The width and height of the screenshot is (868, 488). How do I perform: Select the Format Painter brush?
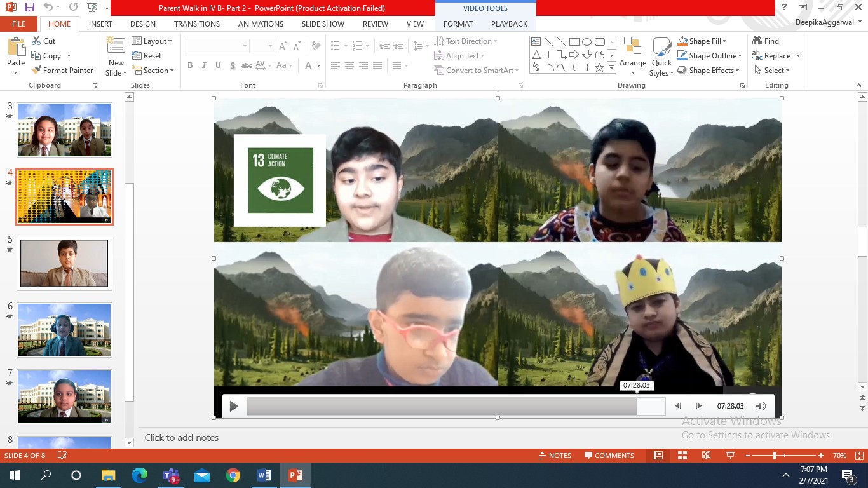coord(36,71)
